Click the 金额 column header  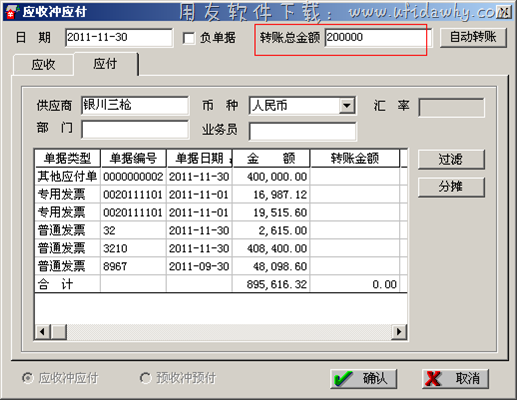pyautogui.click(x=271, y=158)
